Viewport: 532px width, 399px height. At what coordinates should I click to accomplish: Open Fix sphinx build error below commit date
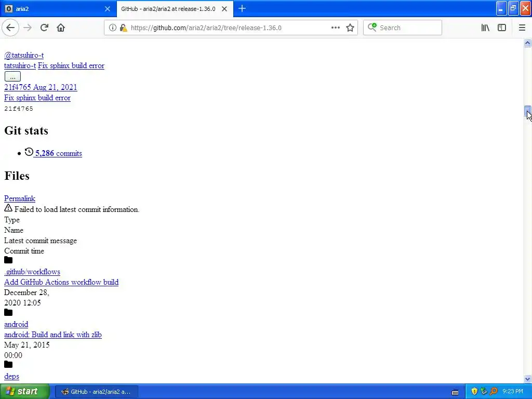point(37,98)
